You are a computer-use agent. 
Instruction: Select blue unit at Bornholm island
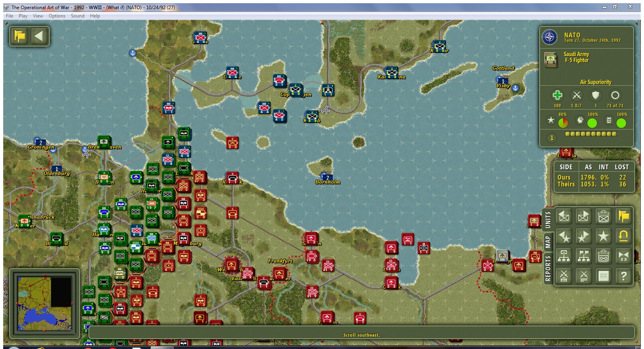pos(327,177)
